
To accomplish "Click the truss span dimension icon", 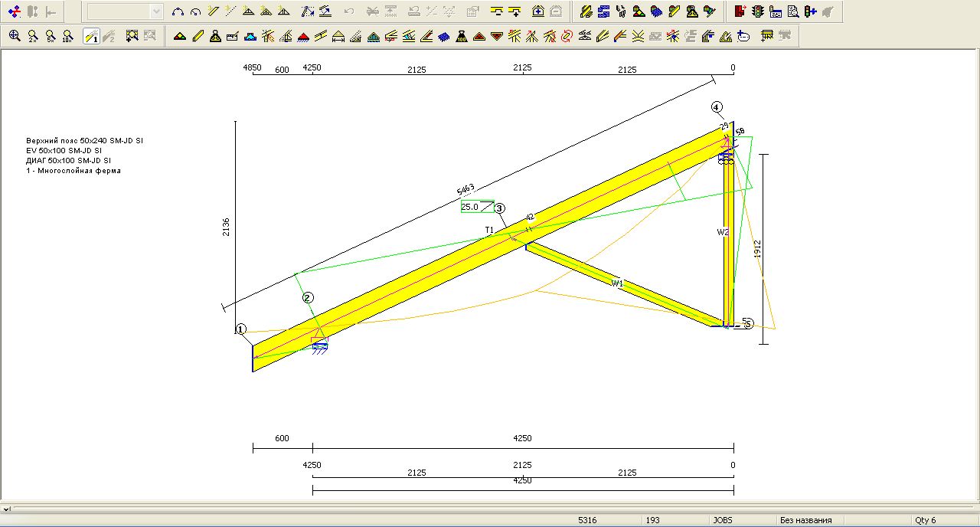I will tap(338, 36).
